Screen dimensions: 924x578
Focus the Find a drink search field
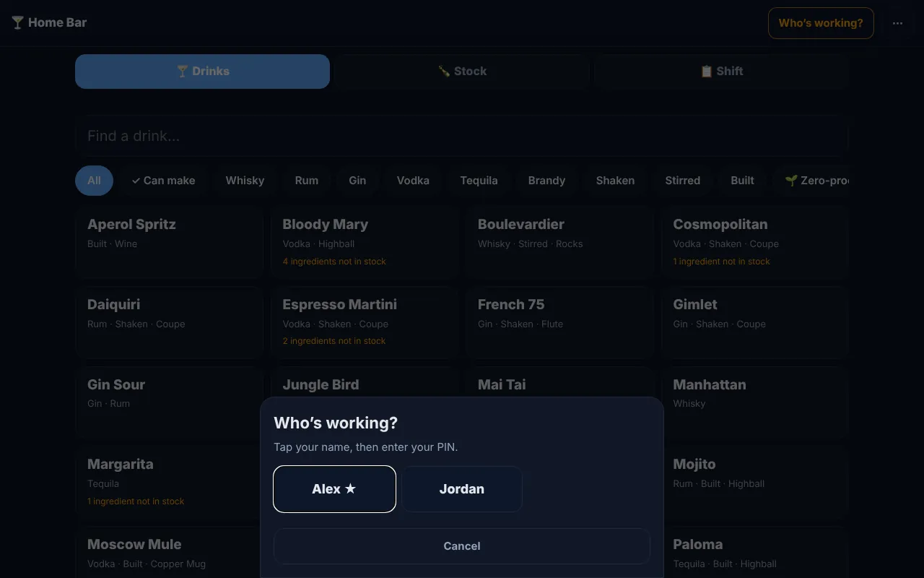tap(462, 136)
